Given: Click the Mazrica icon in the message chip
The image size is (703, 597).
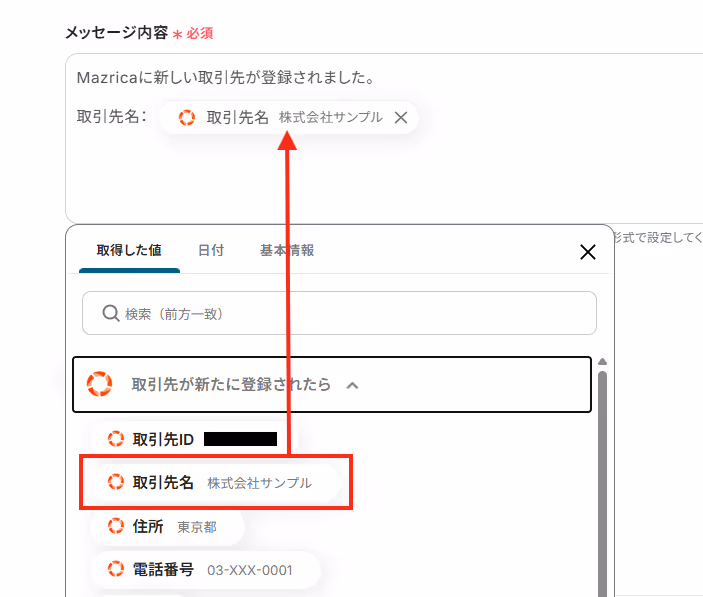Looking at the screenshot, I should (187, 117).
